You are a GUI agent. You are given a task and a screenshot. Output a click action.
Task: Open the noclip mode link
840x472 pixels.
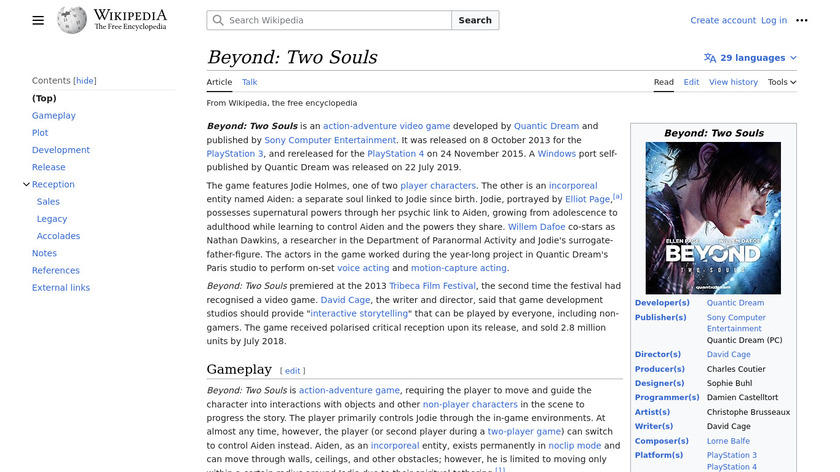[574, 445]
